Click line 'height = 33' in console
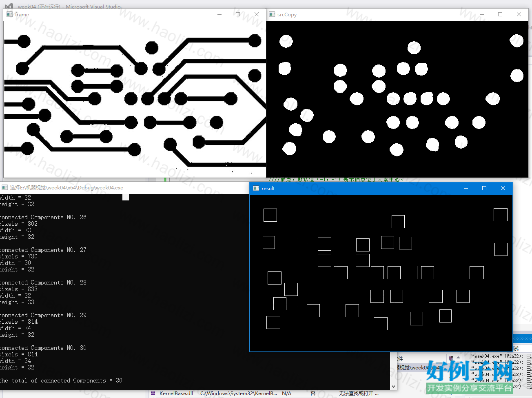532x398 pixels. click(x=17, y=302)
